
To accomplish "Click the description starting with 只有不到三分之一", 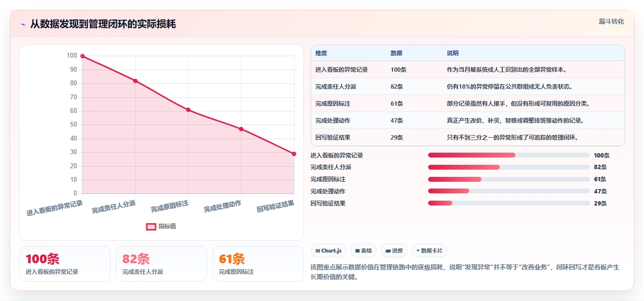I will (x=512, y=138).
